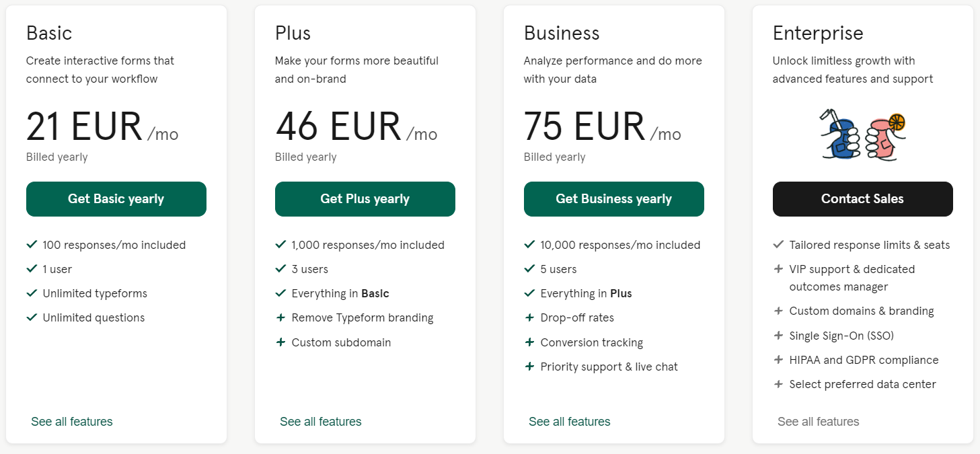Hit the Contact Sales button
Viewport: 980px width, 454px height.
pos(862,199)
